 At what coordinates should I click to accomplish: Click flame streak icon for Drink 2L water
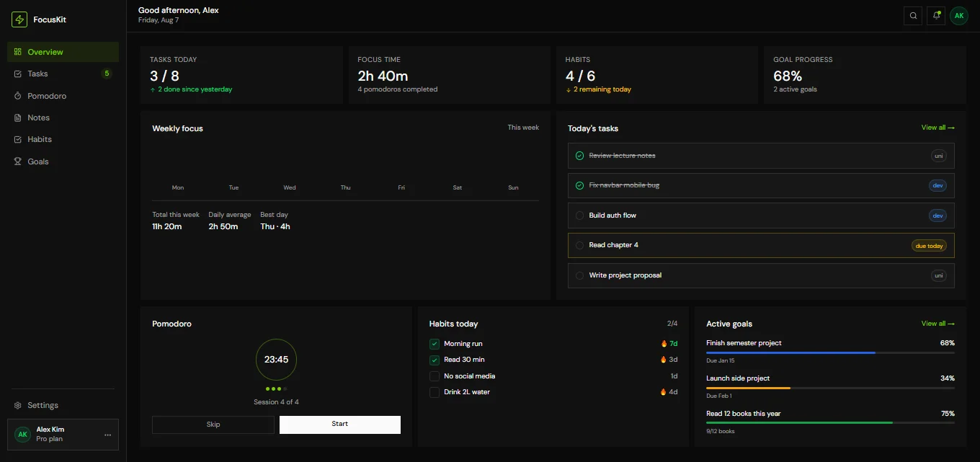[664, 392]
